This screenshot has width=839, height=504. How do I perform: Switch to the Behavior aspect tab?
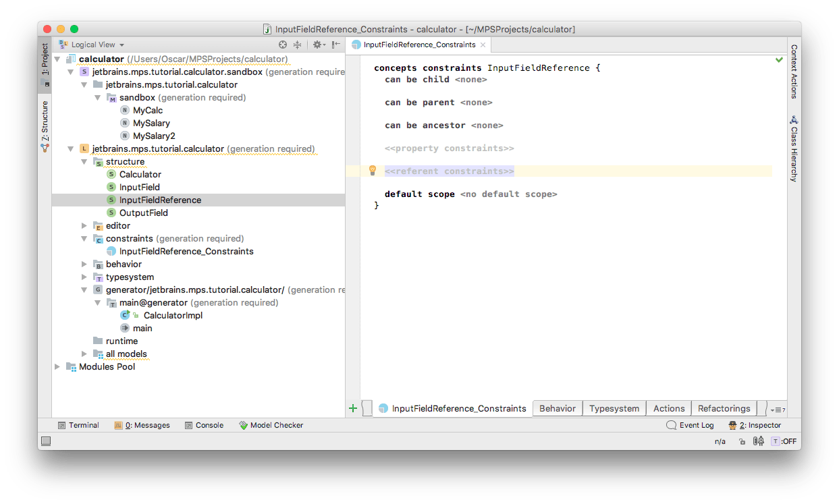[x=557, y=408]
